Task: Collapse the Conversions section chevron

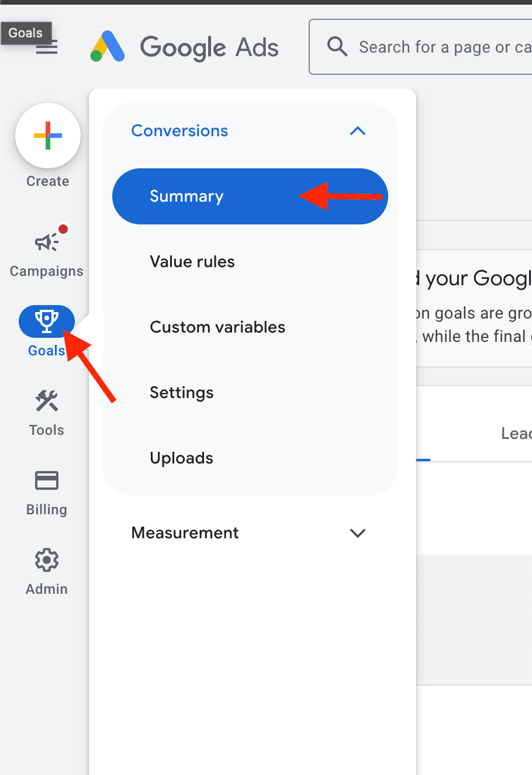Action: [358, 131]
